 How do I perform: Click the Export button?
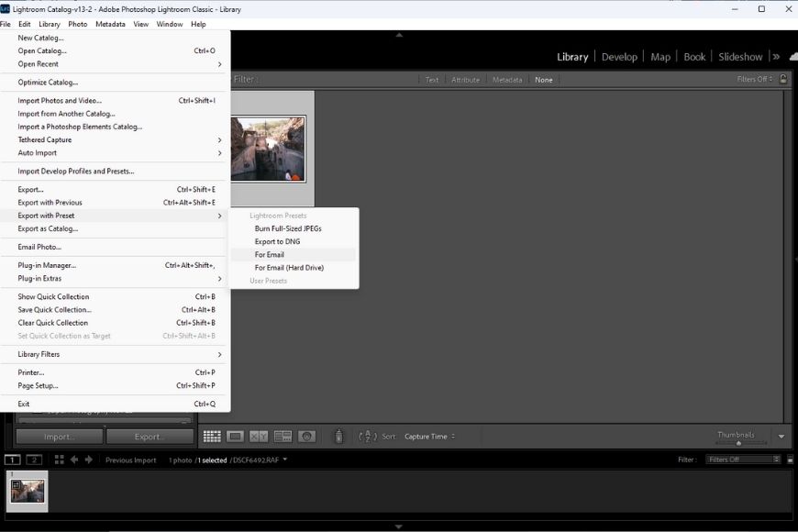[x=150, y=437]
